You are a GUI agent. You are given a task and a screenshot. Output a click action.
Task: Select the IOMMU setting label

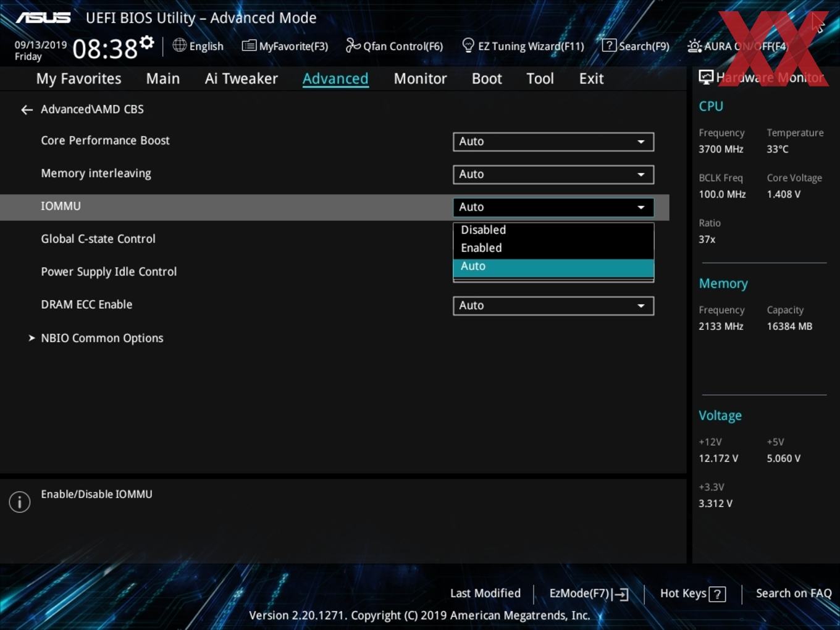coord(61,206)
